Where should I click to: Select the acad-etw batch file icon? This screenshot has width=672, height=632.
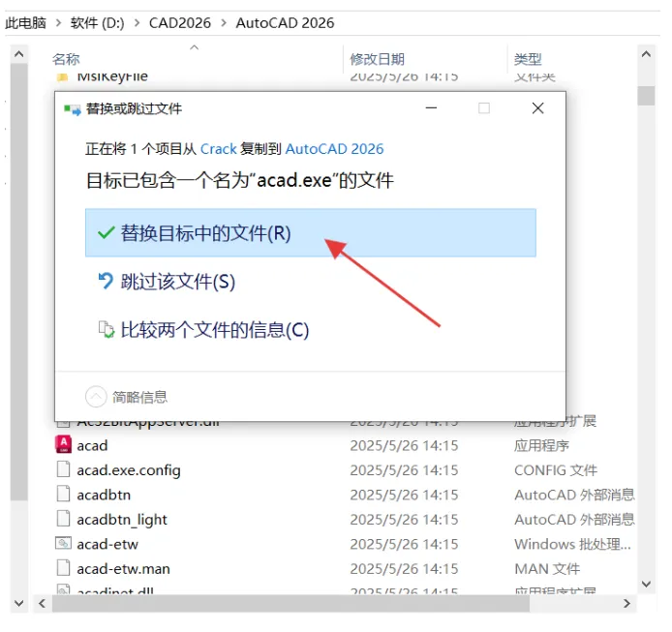(64, 543)
